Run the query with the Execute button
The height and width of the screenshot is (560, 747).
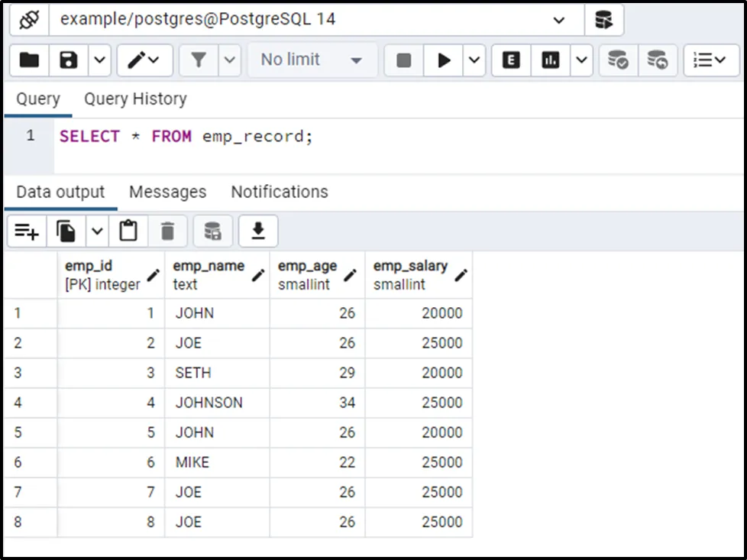coord(443,60)
